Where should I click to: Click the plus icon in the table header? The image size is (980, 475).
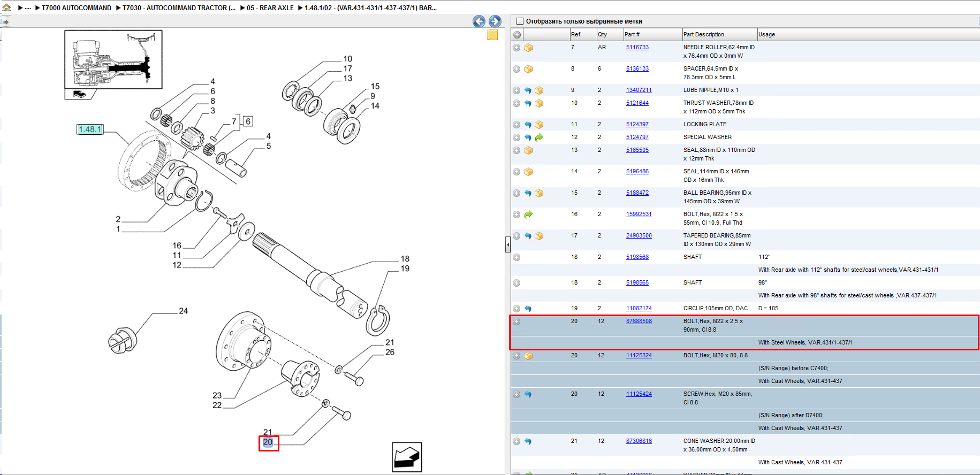tap(517, 35)
